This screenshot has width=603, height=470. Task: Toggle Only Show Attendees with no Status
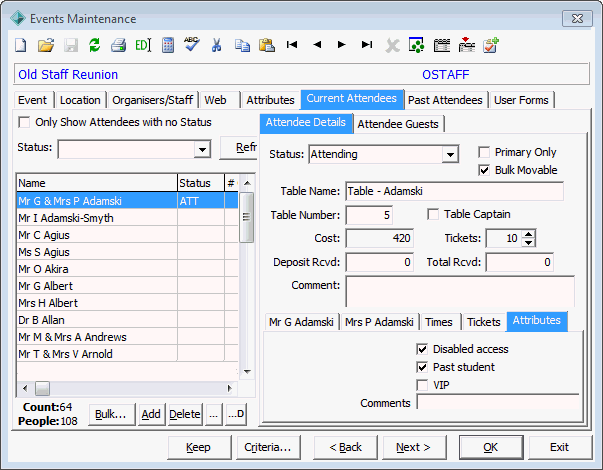click(24, 122)
